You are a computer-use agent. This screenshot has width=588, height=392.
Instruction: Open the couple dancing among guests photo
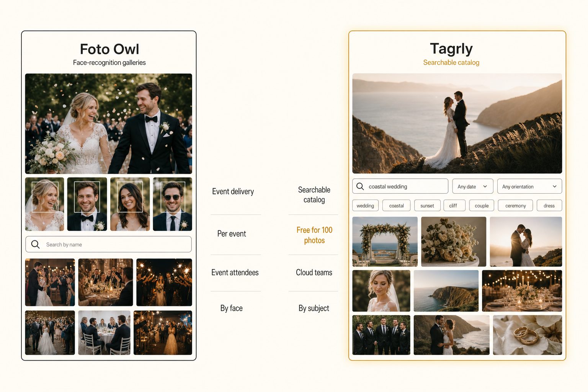pyautogui.click(x=50, y=333)
